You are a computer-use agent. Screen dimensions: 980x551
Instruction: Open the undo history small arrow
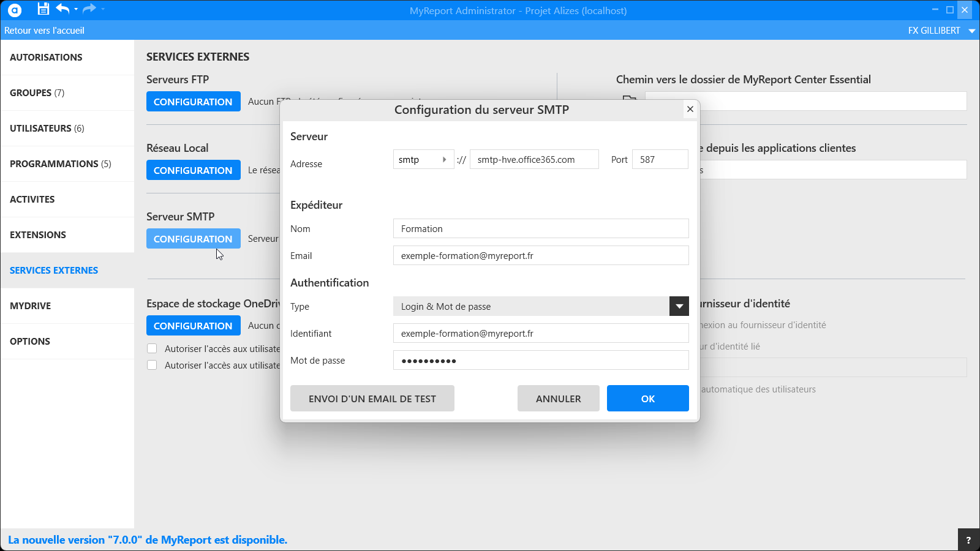[x=76, y=9]
